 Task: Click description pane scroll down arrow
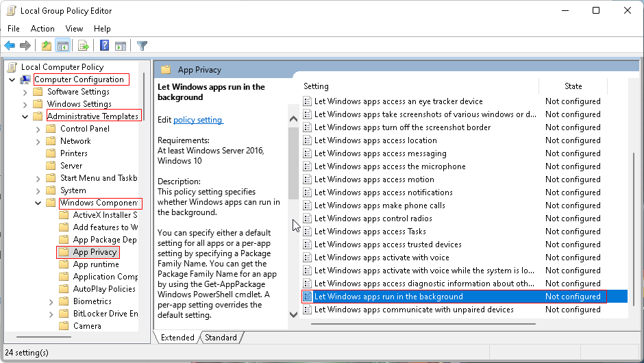click(293, 314)
